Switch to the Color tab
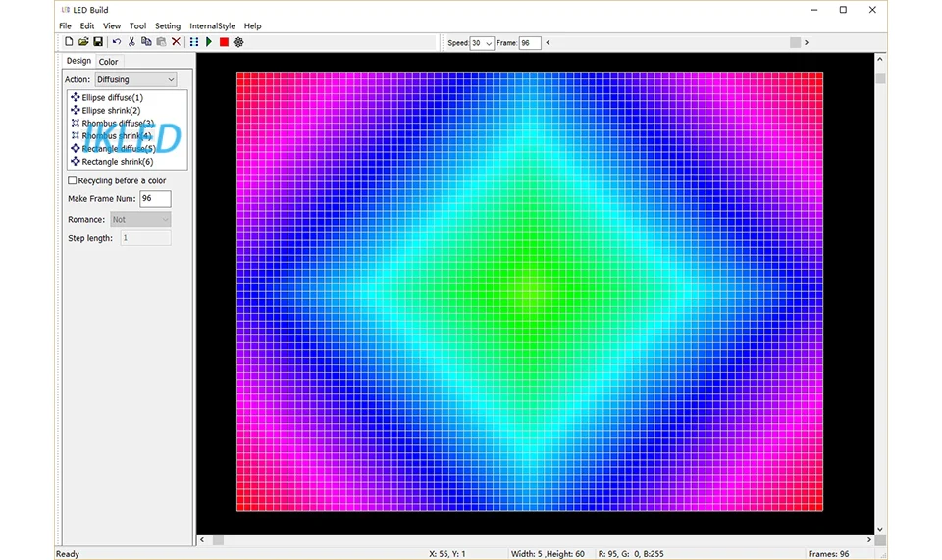The height and width of the screenshot is (560, 942). pyautogui.click(x=108, y=62)
